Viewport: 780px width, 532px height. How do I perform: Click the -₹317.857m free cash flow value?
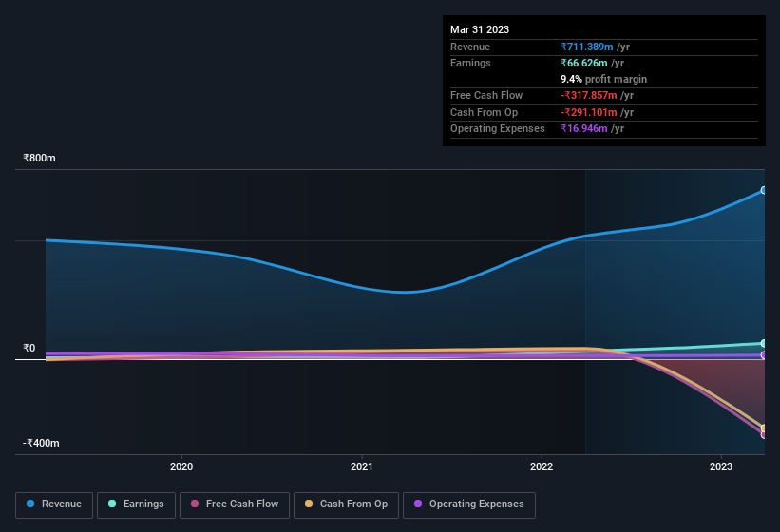(x=588, y=95)
